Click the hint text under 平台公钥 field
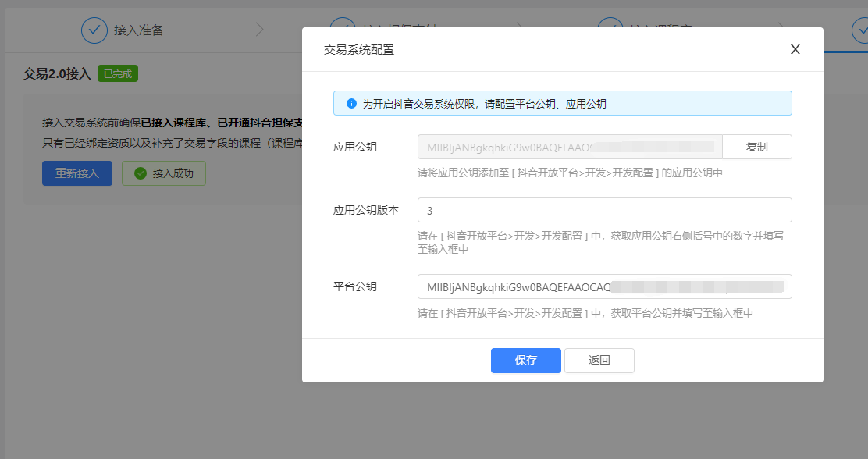The height and width of the screenshot is (459, 868). [x=585, y=313]
